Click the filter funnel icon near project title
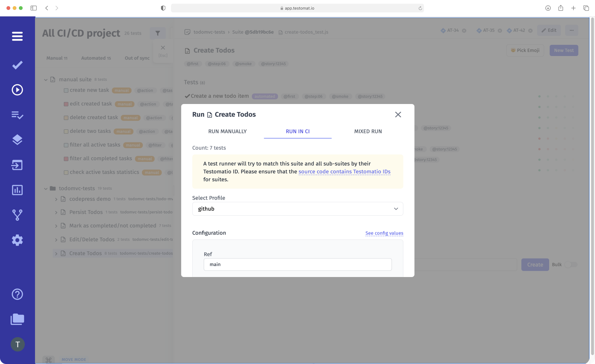This screenshot has height=364, width=595. (x=158, y=33)
